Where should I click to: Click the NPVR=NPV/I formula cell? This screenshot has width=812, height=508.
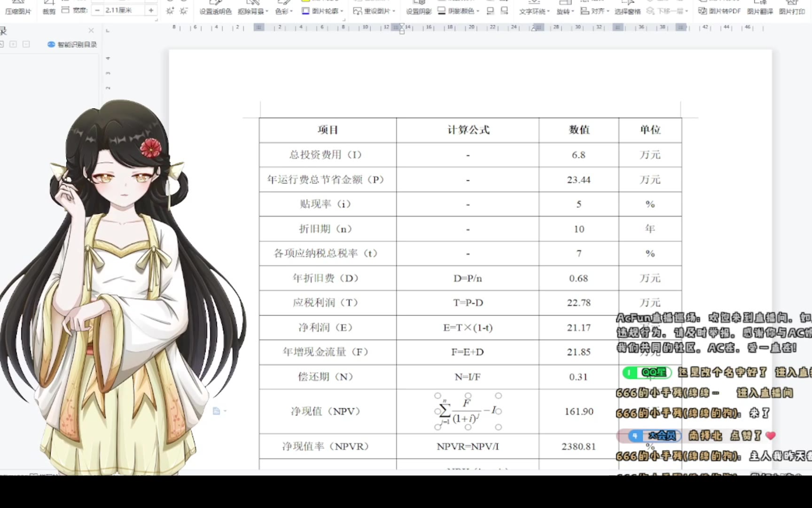(468, 446)
